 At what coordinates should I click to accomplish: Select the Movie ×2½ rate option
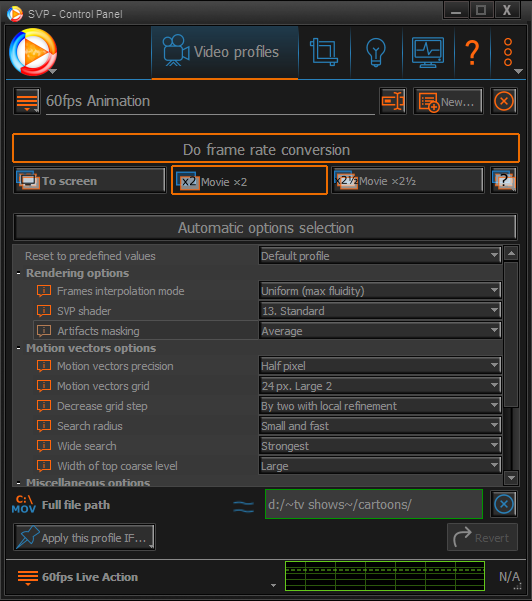click(407, 180)
